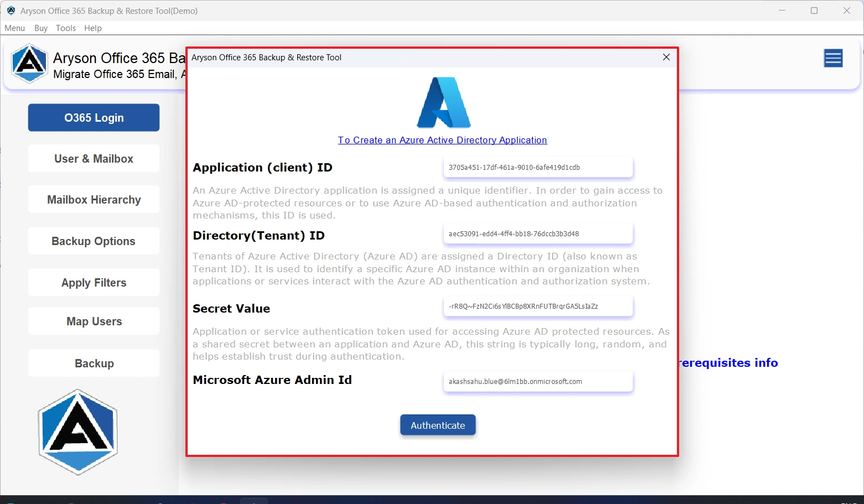Close the Aryson authentication dialog
864x504 pixels.
coord(666,57)
